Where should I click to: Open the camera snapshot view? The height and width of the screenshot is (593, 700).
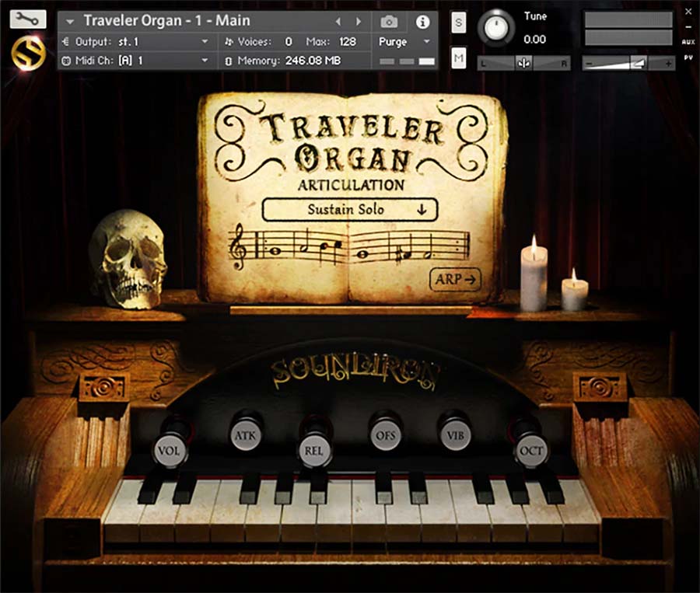pyautogui.click(x=389, y=22)
